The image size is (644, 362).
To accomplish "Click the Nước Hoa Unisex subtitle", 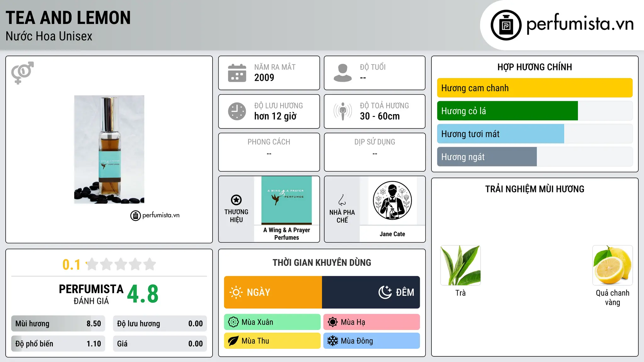I will coord(49,36).
